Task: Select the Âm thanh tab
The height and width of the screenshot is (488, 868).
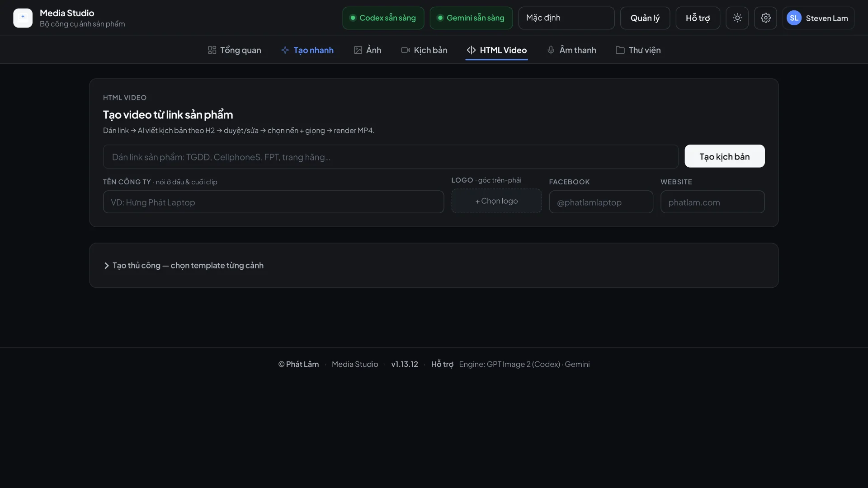Action: 572,50
